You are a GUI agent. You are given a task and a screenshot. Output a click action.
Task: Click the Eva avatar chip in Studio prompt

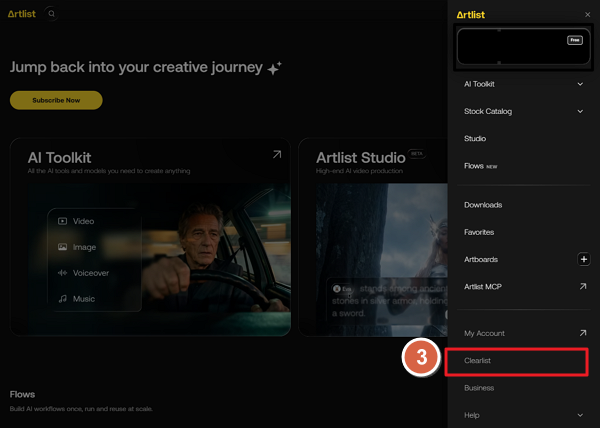click(x=342, y=289)
